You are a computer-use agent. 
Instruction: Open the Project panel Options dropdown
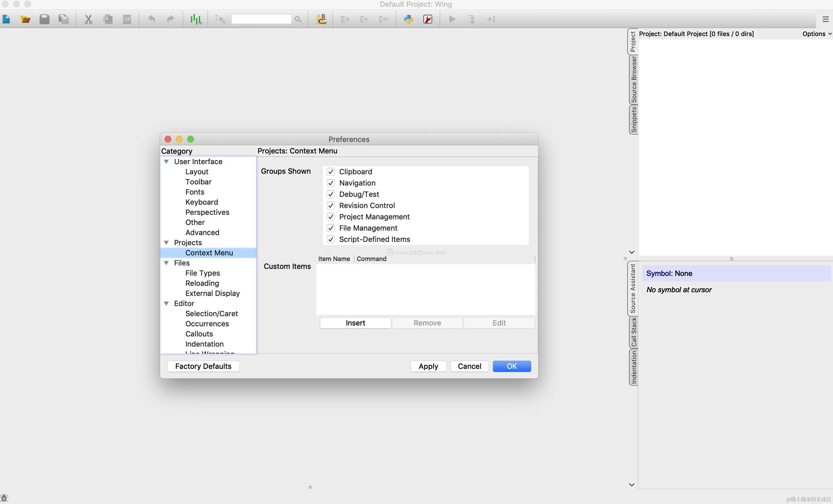coord(816,34)
